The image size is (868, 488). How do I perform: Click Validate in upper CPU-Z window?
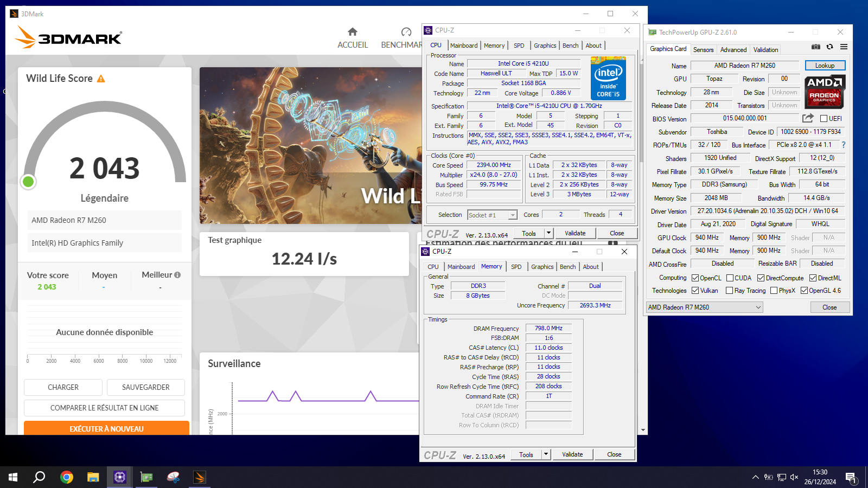click(x=575, y=233)
